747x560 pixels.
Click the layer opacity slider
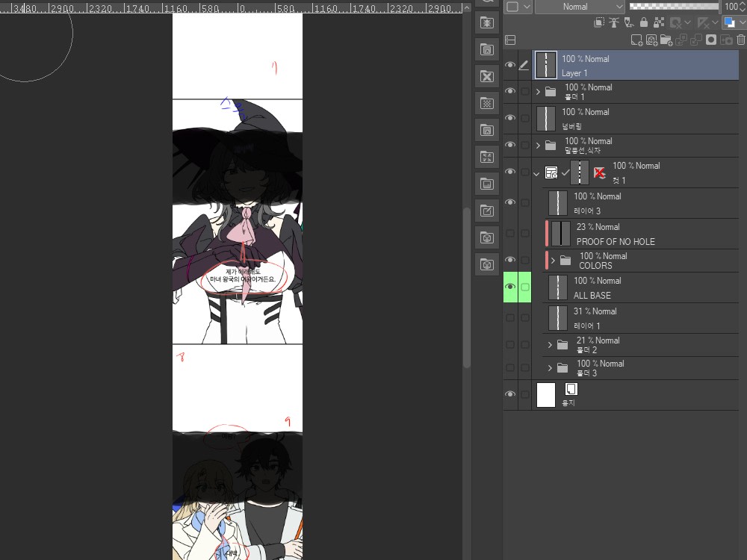tap(674, 6)
